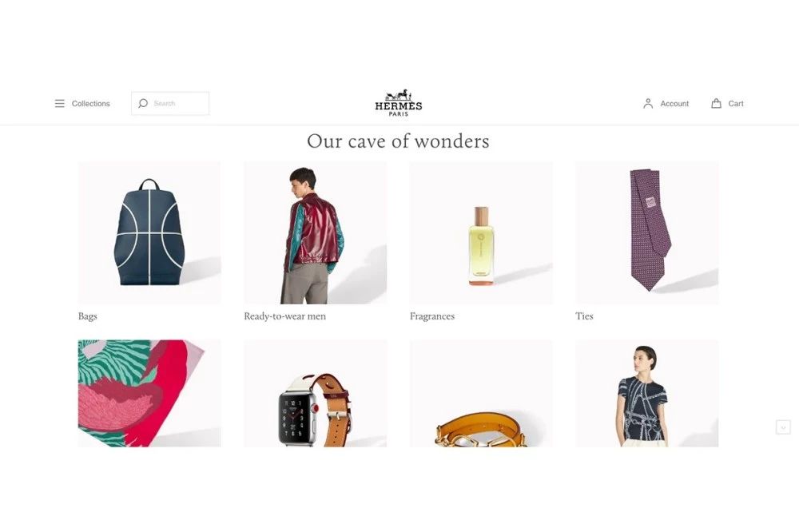
Task: Open the shopping bag Cart icon
Action: pyautogui.click(x=716, y=104)
